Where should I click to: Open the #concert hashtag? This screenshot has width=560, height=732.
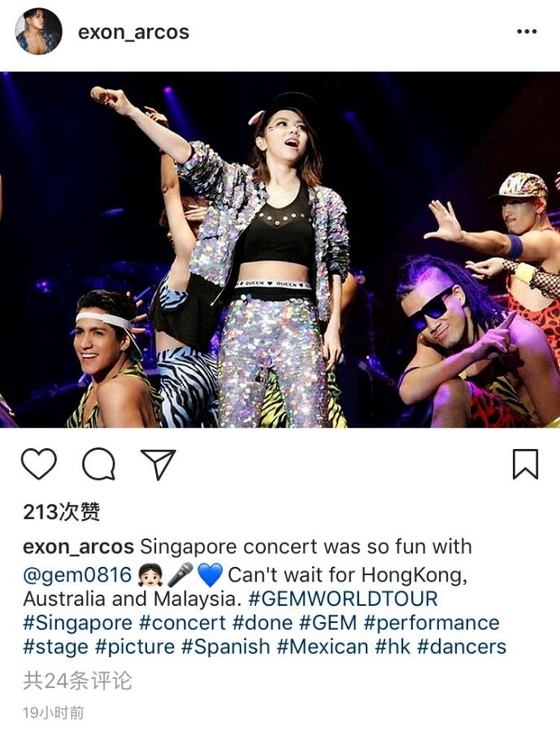(x=182, y=623)
